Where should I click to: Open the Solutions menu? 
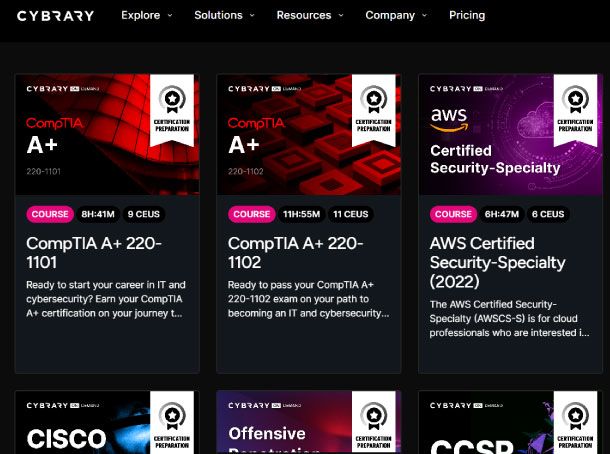(x=218, y=15)
